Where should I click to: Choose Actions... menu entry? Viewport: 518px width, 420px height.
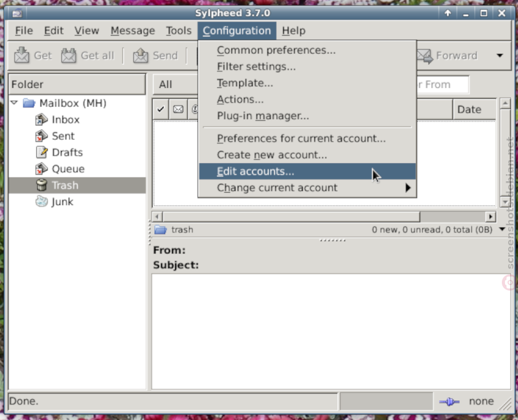tap(307, 100)
